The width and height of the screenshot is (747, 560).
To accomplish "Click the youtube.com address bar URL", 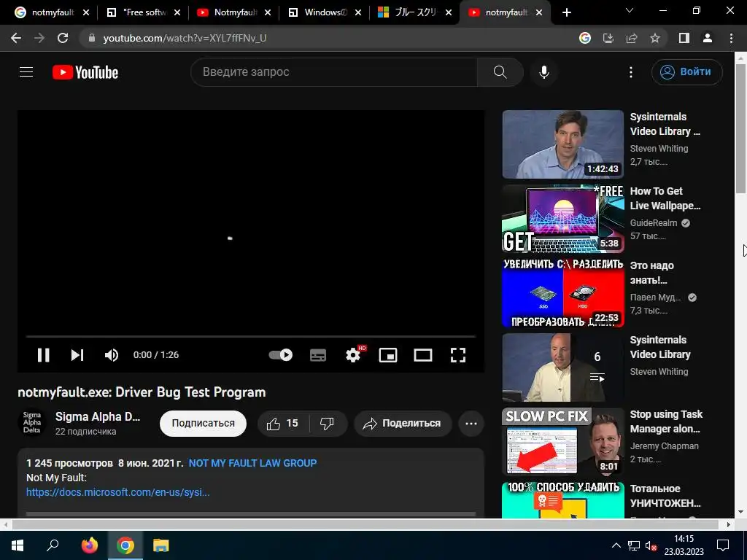I will tap(185, 38).
